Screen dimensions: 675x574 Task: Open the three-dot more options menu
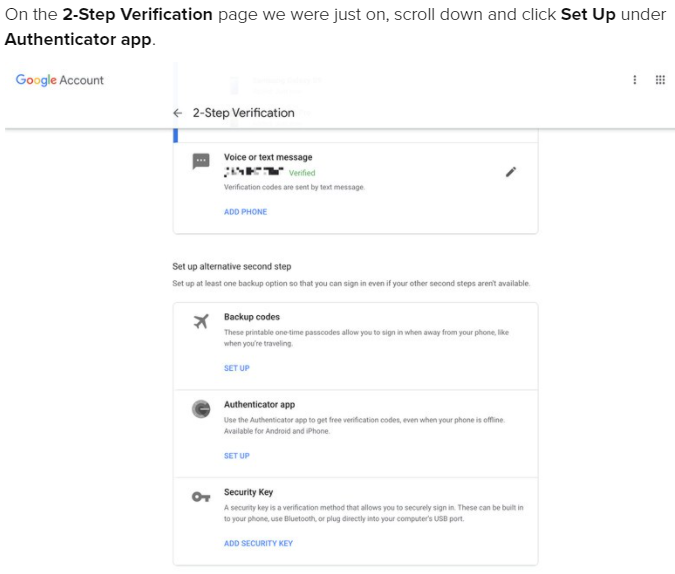(635, 80)
